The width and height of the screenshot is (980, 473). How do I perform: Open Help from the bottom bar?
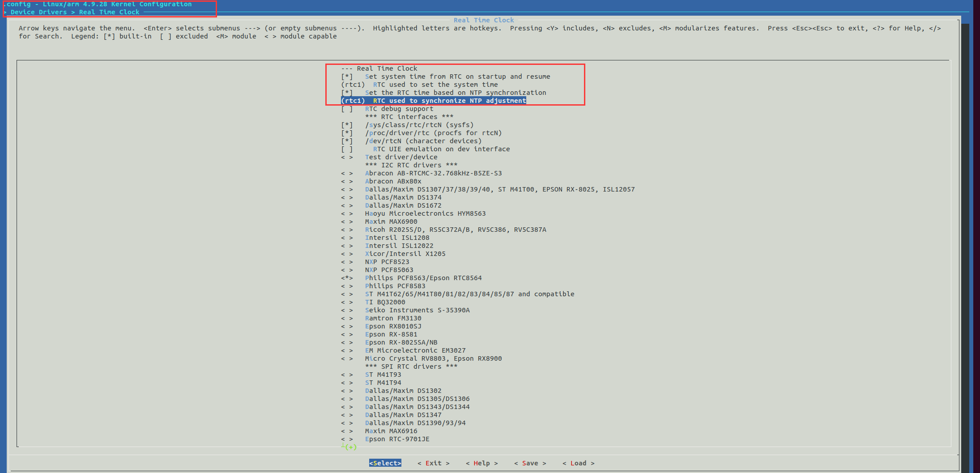pos(481,463)
